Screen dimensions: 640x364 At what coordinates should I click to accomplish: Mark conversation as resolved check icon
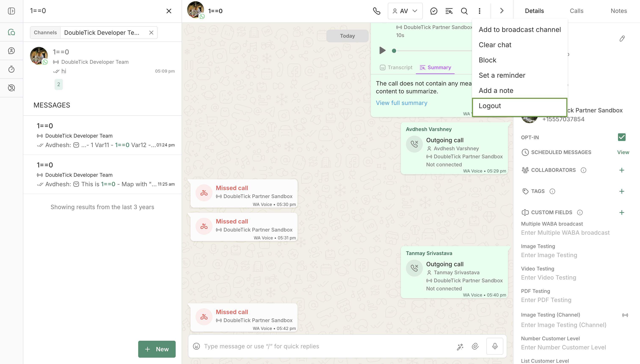pyautogui.click(x=434, y=11)
